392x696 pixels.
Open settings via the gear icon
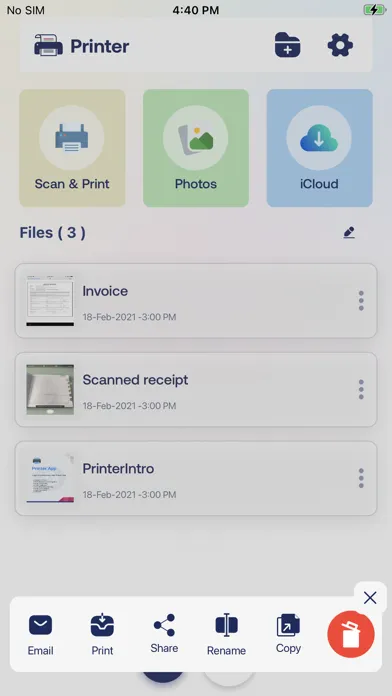pyautogui.click(x=340, y=45)
